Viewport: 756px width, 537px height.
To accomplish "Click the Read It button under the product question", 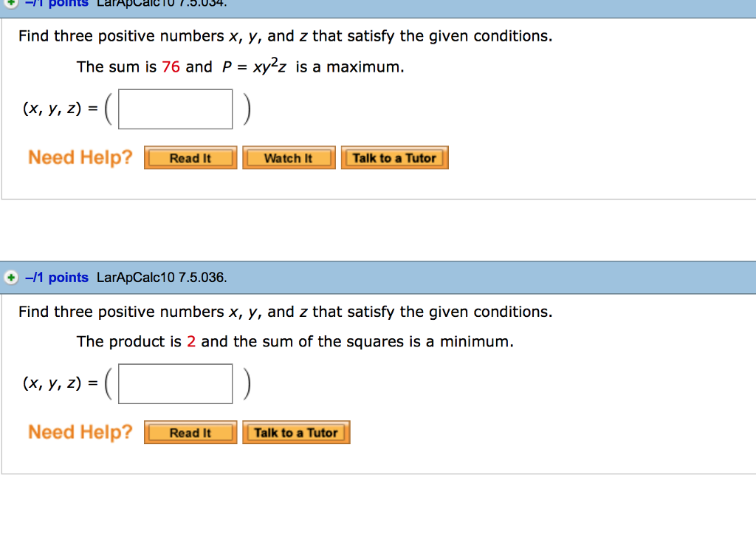I will point(190,432).
